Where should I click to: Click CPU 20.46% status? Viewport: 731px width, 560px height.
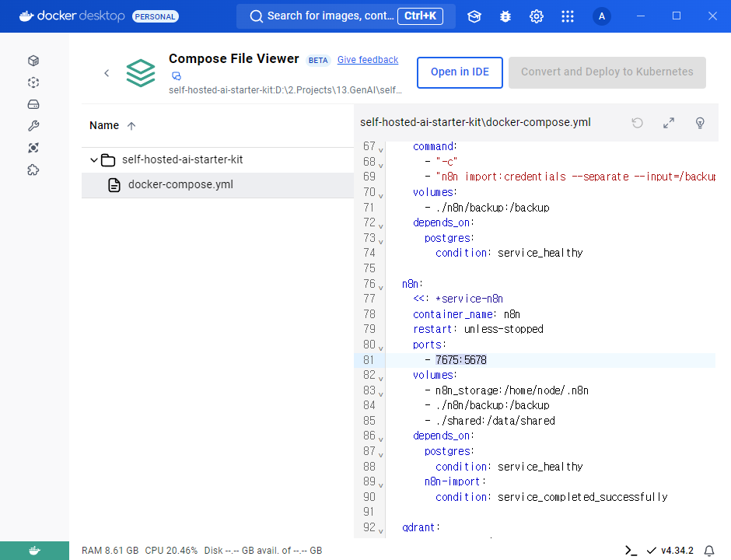pyautogui.click(x=171, y=551)
